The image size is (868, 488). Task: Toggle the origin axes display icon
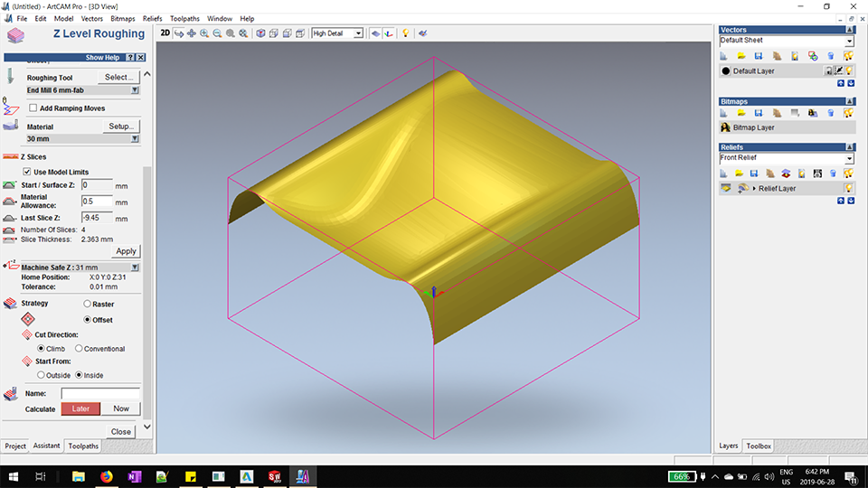(389, 33)
